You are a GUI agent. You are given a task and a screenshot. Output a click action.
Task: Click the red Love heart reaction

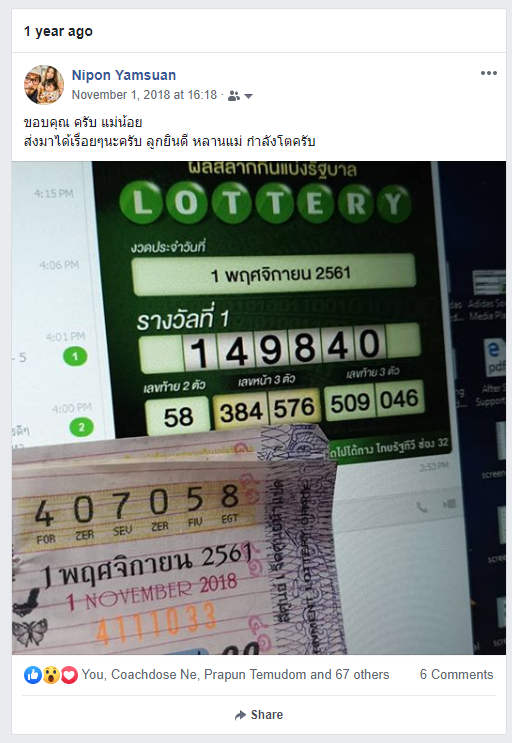[x=69, y=675]
